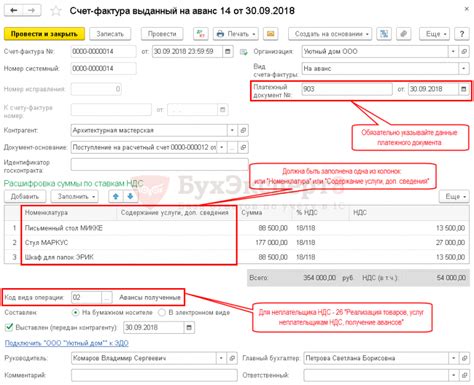
Task: Select В электронном виде option
Action: pos(162,313)
